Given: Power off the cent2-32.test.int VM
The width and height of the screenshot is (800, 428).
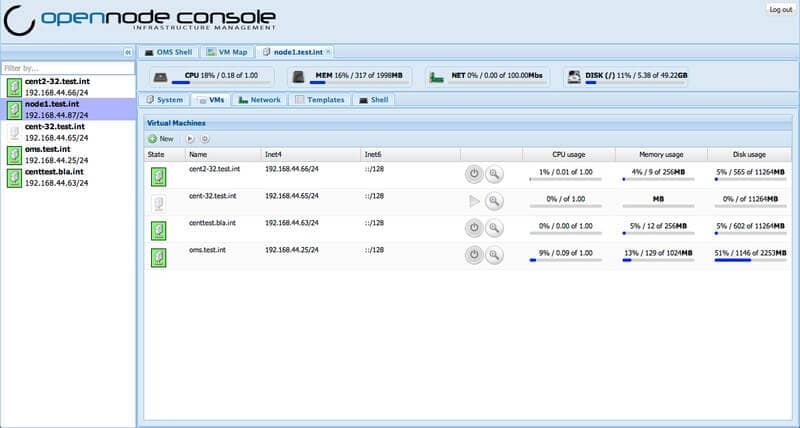Looking at the screenshot, I should coord(475,174).
